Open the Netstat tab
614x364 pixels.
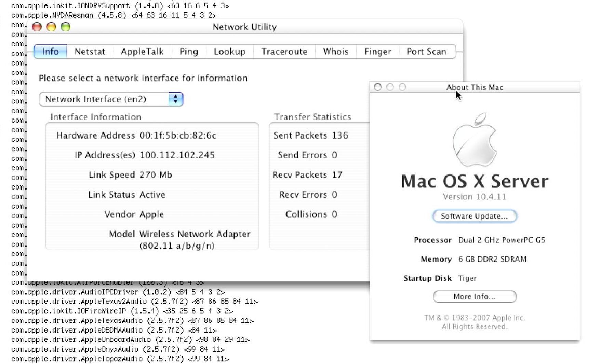(90, 52)
